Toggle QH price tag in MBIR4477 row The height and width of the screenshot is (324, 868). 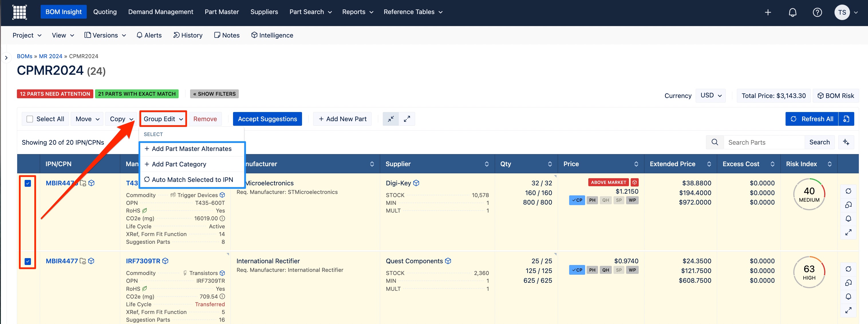(605, 270)
